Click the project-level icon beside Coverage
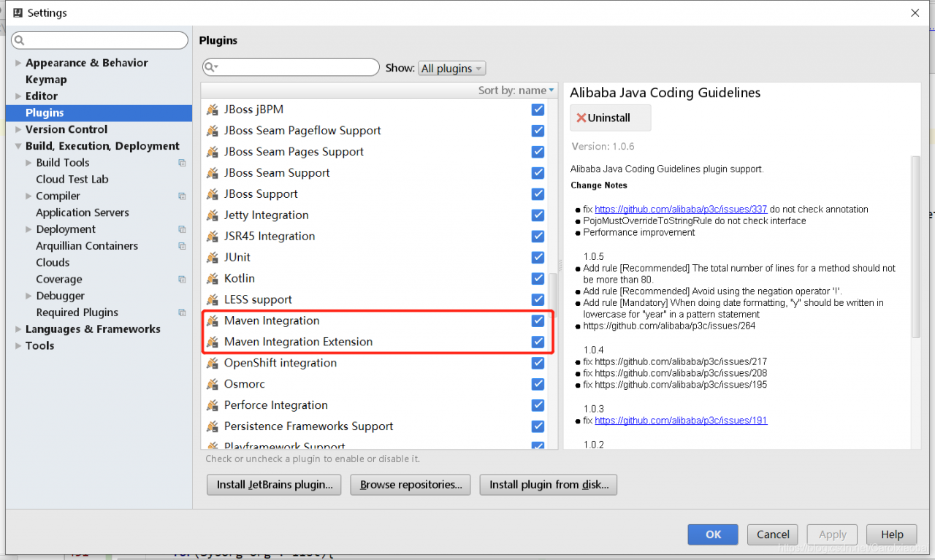The image size is (935, 560). point(182,280)
